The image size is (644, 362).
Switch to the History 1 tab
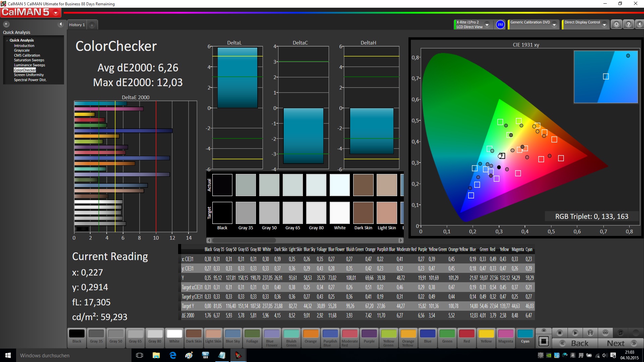[x=77, y=25]
